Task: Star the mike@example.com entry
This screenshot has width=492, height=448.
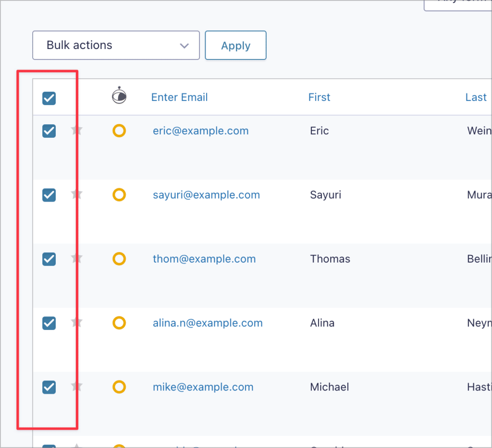Action: coord(76,386)
